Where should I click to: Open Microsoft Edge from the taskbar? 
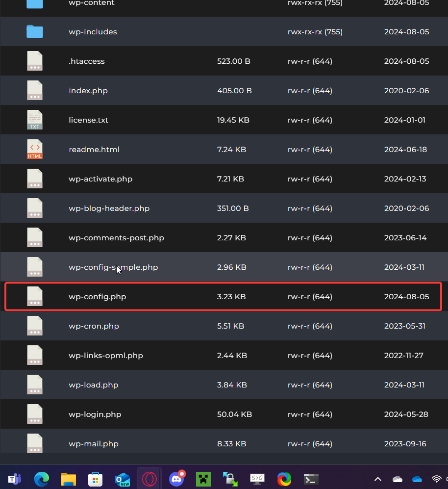click(42, 479)
